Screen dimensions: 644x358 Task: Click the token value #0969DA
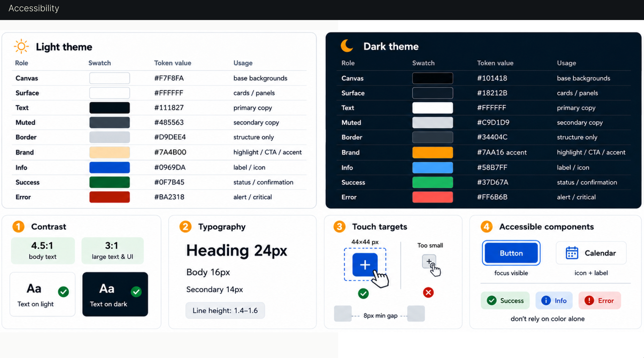coord(170,167)
